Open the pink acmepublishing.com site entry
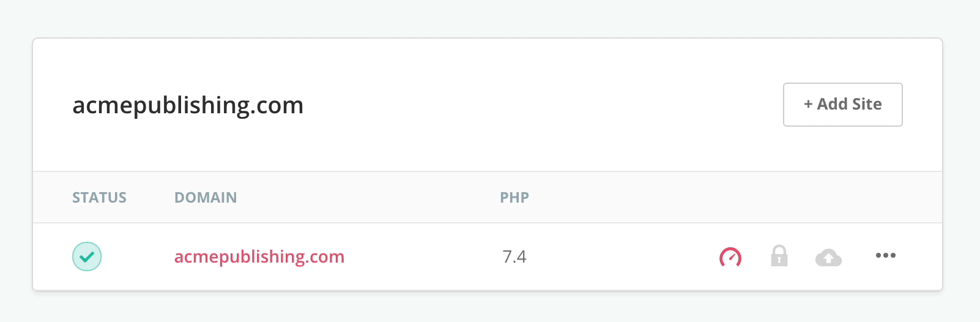This screenshot has height=322, width=980. tap(259, 256)
